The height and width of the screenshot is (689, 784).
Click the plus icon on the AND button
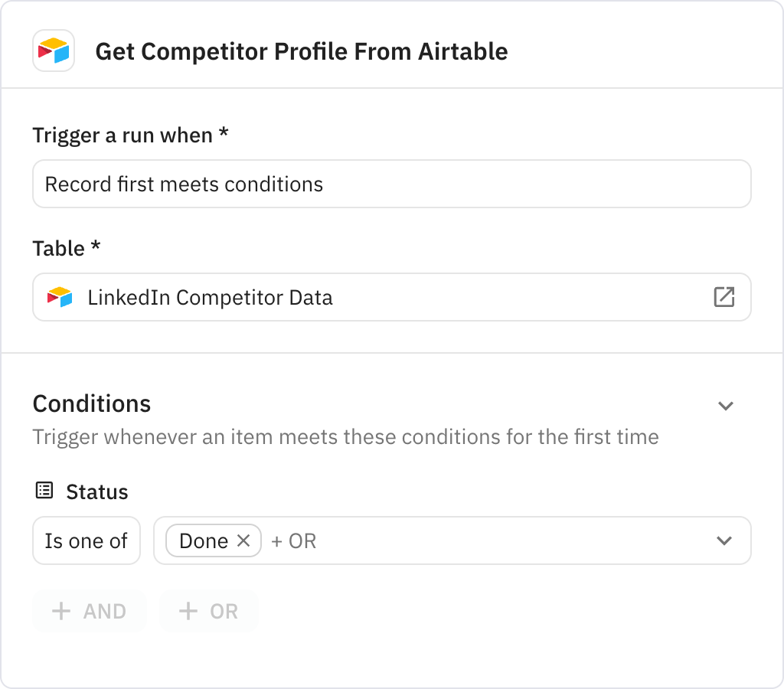(61, 611)
